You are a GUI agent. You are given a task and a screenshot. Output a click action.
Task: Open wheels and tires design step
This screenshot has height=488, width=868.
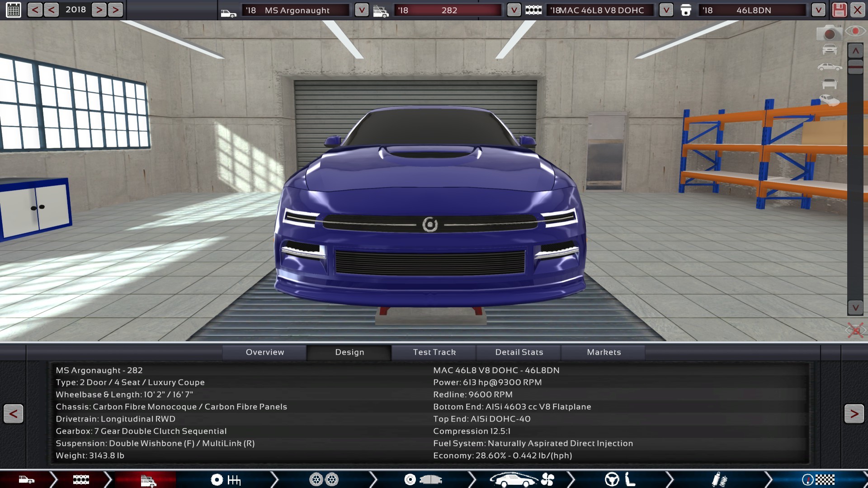click(x=324, y=479)
